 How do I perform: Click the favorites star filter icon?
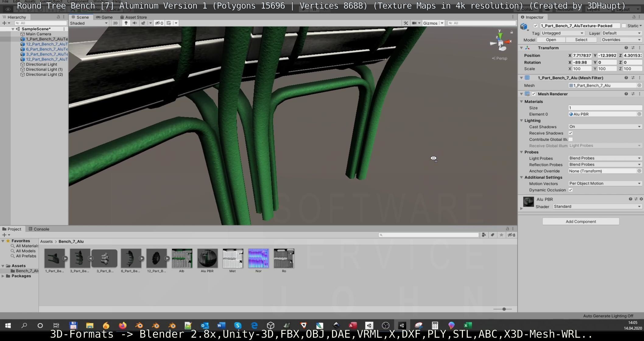coord(501,235)
